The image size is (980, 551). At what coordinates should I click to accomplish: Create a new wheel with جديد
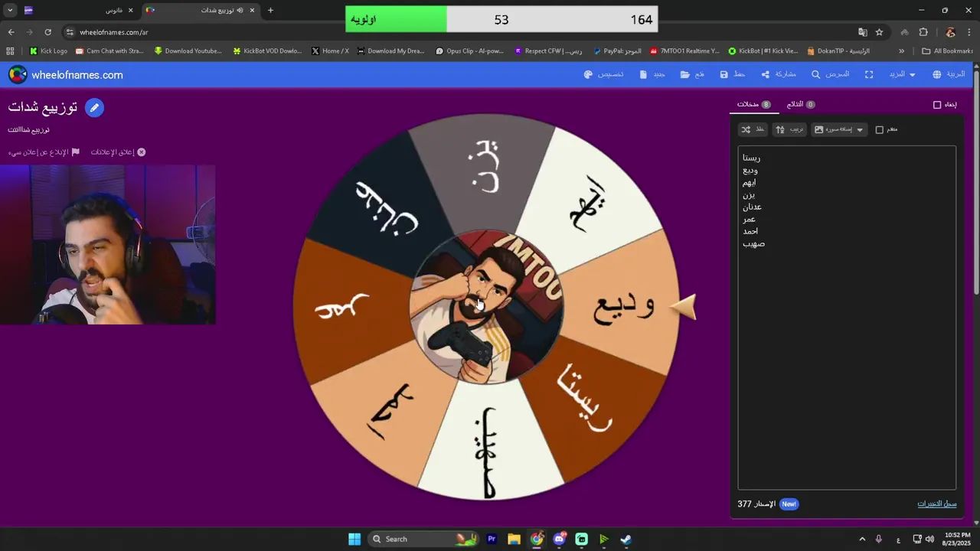point(652,74)
